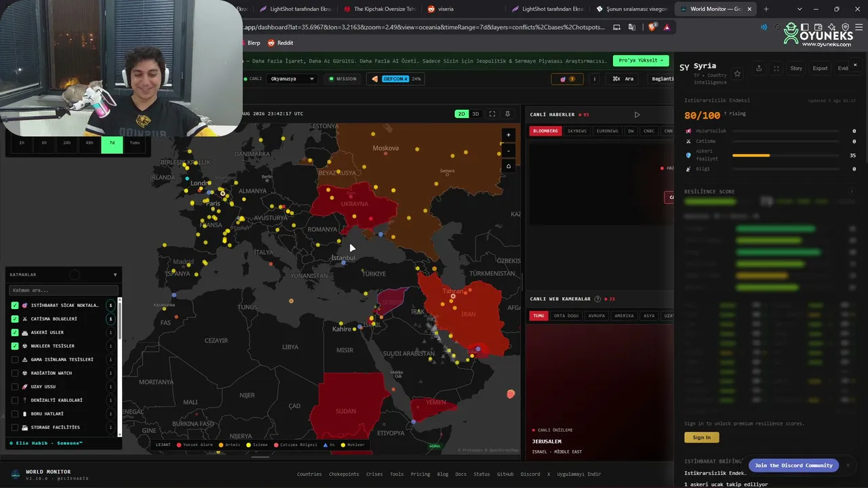Uncheck the Çatışma Bölgeleri layer
The height and width of the screenshot is (488, 868).
pyautogui.click(x=15, y=319)
